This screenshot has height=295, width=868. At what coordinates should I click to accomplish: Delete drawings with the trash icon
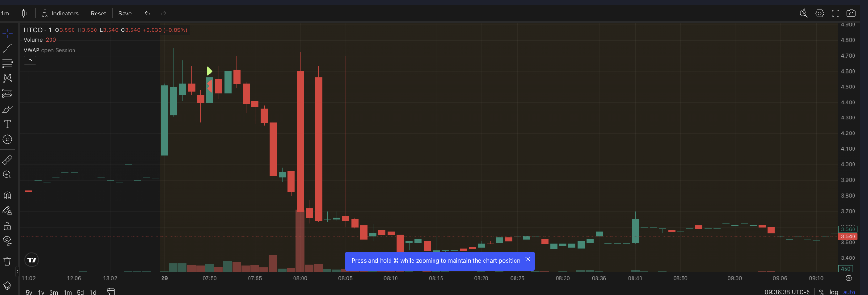click(x=7, y=262)
